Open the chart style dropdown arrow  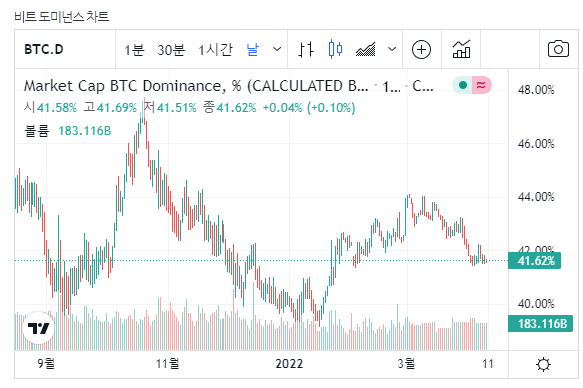(392, 49)
